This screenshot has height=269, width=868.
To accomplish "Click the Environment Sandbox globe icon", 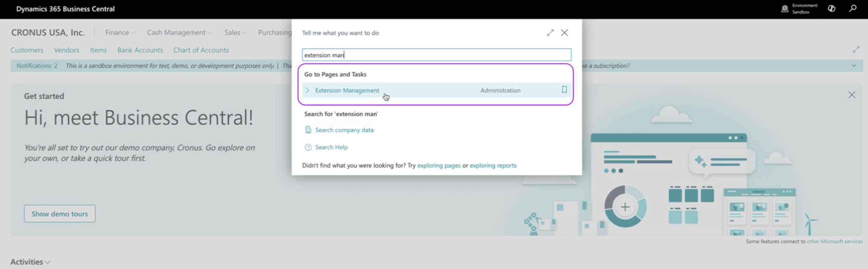I will tap(785, 9).
